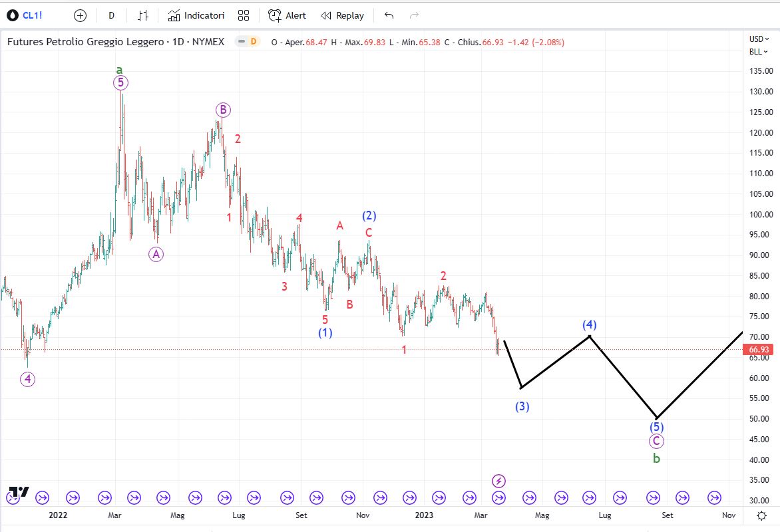Click the high value 69.83

pos(375,43)
